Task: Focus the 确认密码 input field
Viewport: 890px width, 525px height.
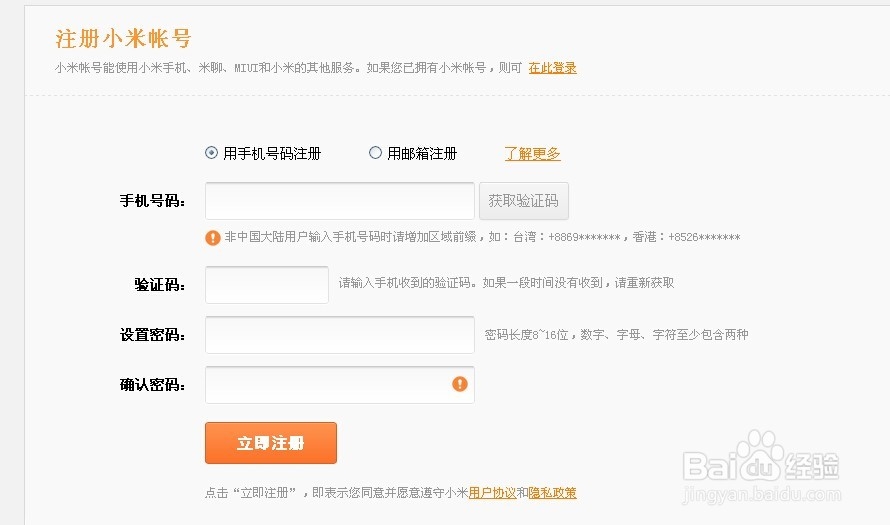Action: (x=339, y=385)
